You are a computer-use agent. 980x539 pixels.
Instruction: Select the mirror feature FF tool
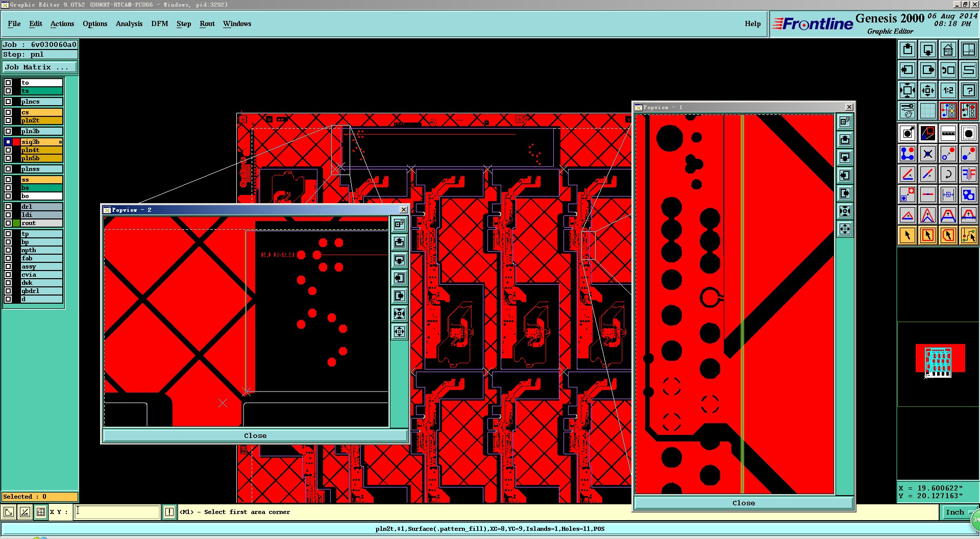click(969, 174)
